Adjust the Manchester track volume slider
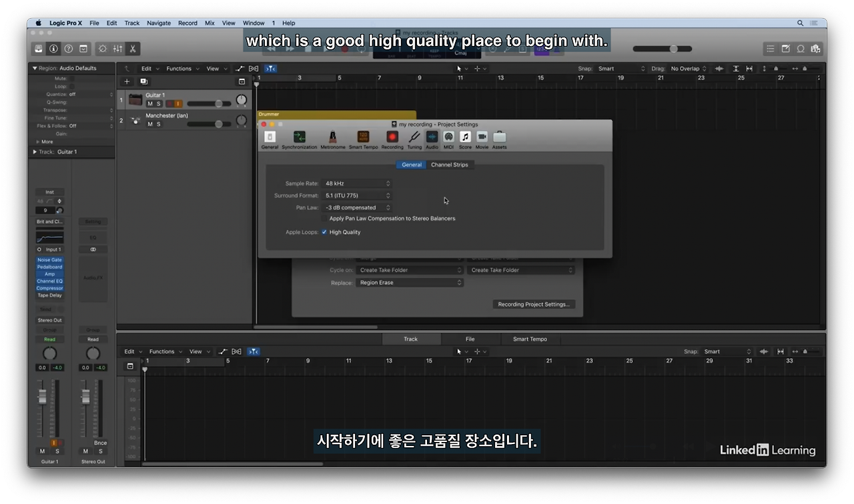 coord(209,124)
